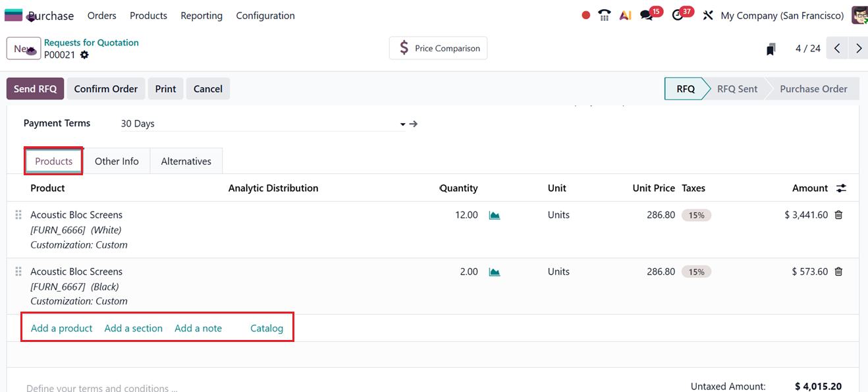Open the debug tools wrench icon

708,15
